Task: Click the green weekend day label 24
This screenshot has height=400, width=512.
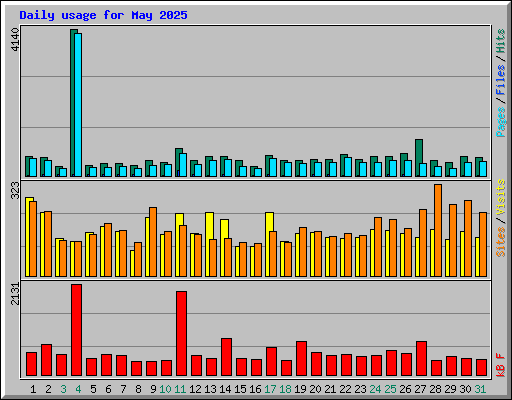Action: coord(375,389)
